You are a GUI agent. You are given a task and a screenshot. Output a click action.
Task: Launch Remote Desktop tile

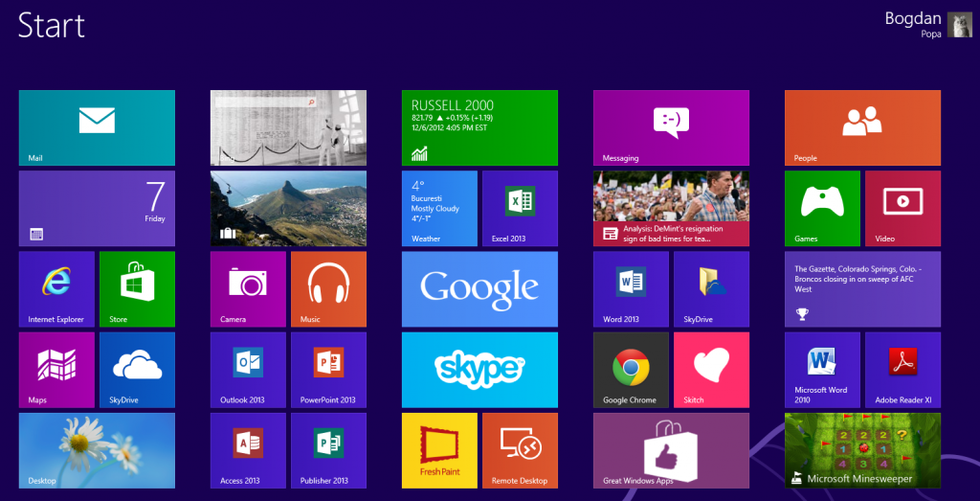[x=520, y=449]
